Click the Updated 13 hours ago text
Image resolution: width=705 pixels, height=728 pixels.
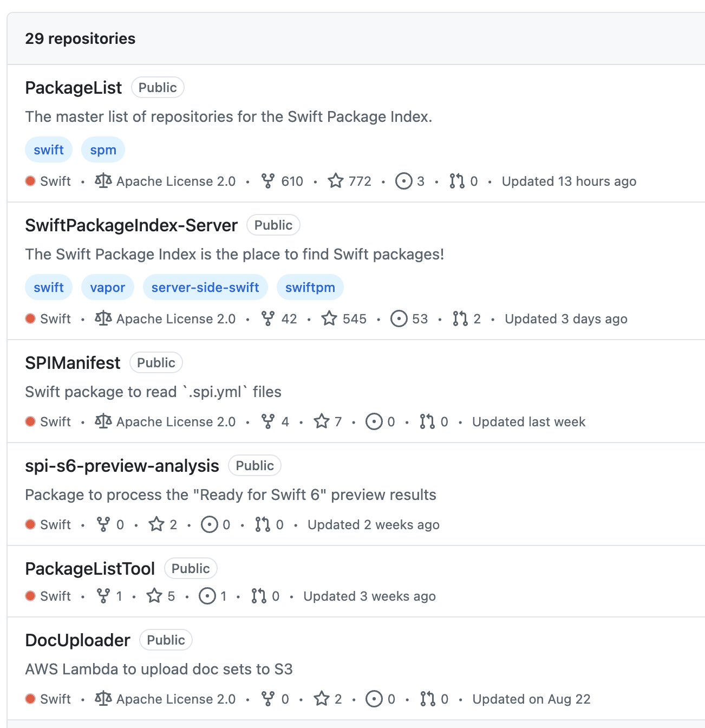pos(569,181)
